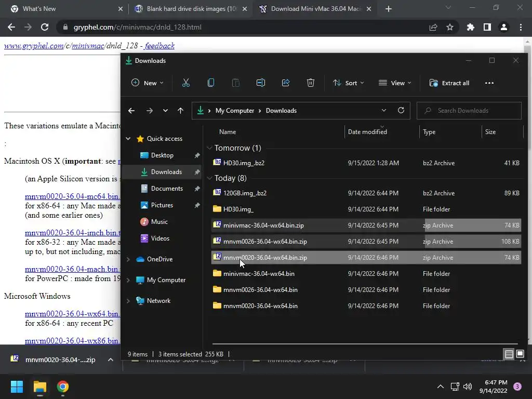Open the mnvm0020-36.04-mach.bin link

[x=72, y=269]
